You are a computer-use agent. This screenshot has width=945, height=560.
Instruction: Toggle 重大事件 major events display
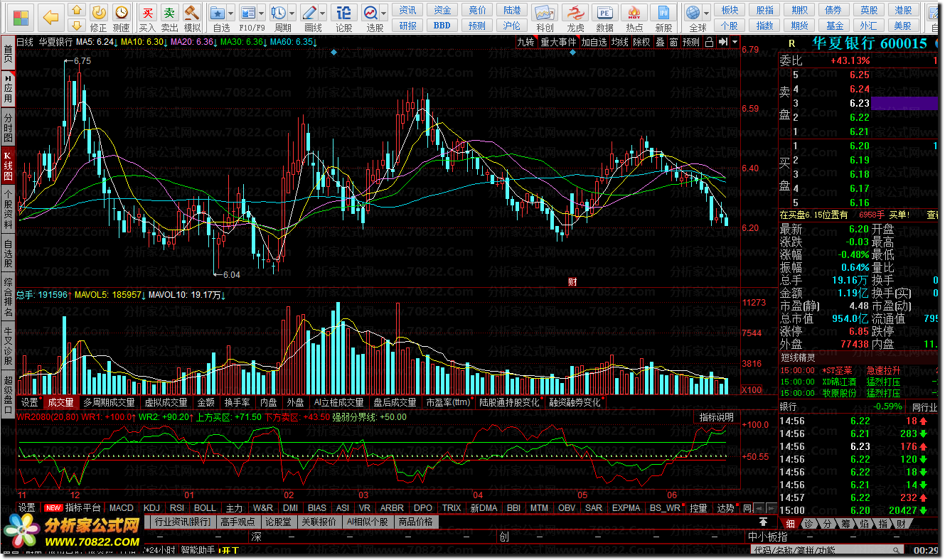(x=558, y=42)
